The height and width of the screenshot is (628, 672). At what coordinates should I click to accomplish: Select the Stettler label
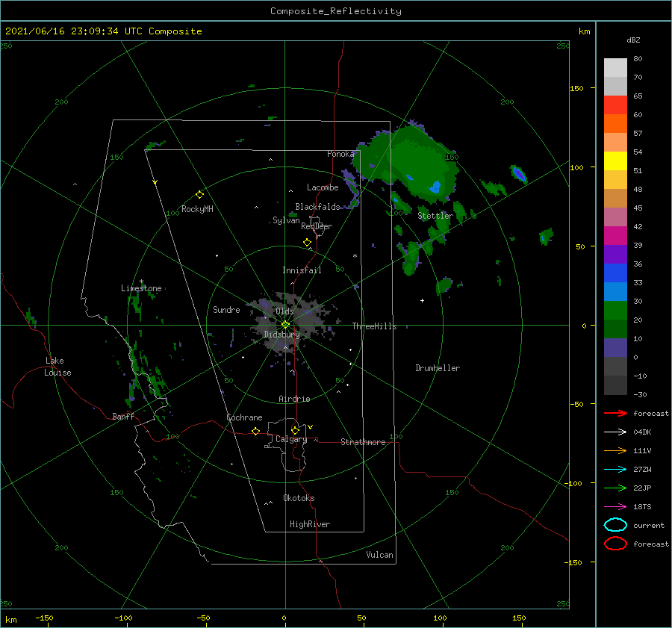435,216
